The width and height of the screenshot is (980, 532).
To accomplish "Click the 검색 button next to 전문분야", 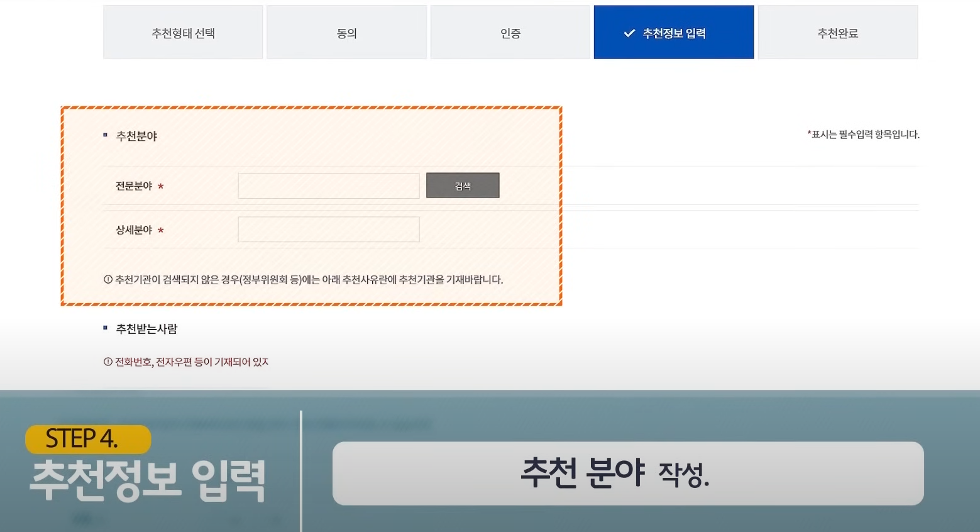I will 463,186.
